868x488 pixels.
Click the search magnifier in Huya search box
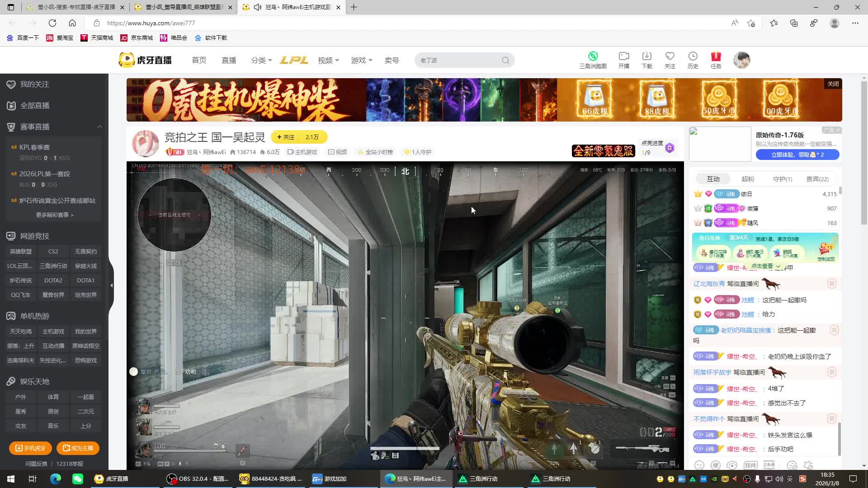point(505,61)
